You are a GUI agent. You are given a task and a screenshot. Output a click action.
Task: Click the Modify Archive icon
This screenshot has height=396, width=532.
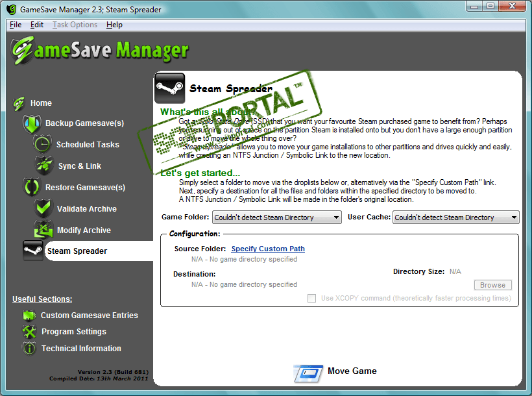[x=43, y=230]
